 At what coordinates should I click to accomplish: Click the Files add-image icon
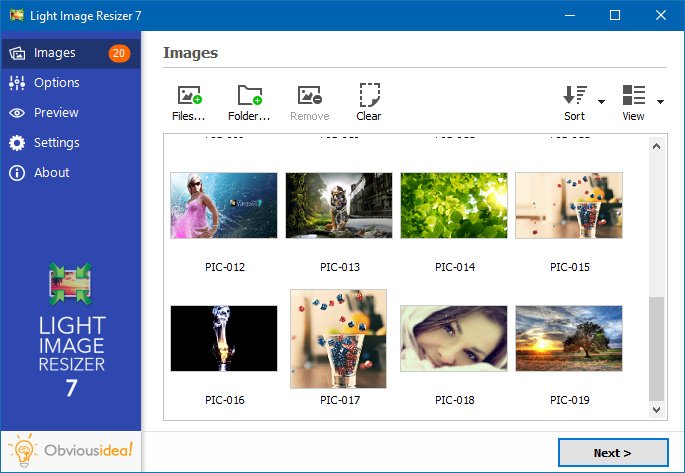coord(188,95)
